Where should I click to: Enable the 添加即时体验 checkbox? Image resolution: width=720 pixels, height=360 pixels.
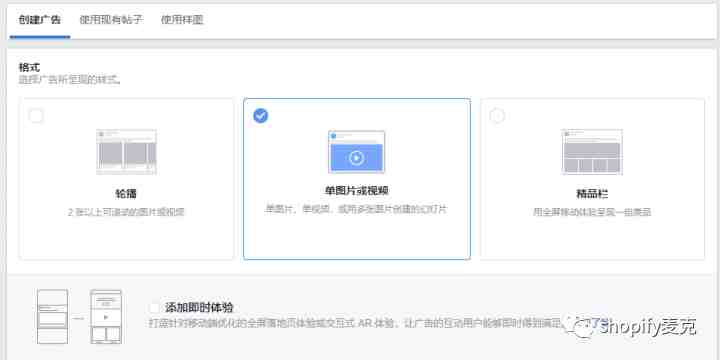155,308
